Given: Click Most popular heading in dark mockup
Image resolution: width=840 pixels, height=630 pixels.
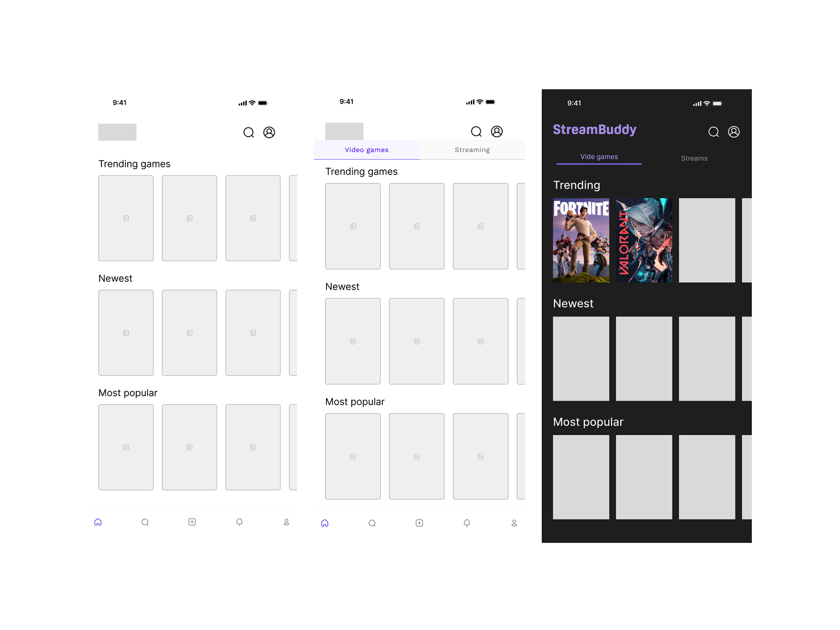Looking at the screenshot, I should pos(588,422).
